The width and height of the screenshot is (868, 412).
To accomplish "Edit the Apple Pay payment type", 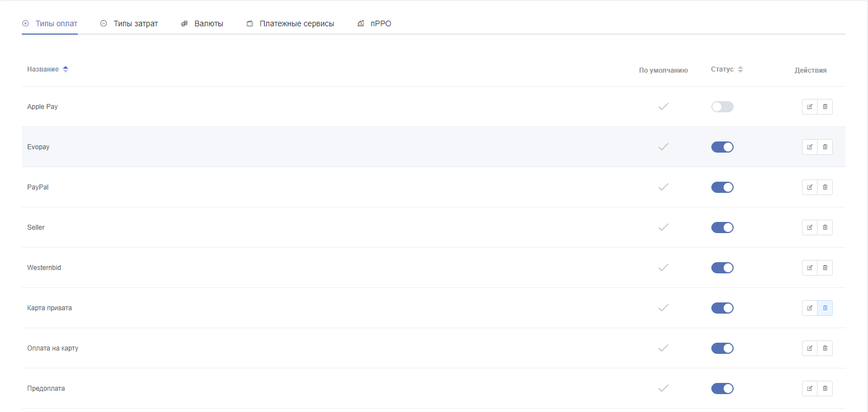I will pyautogui.click(x=810, y=107).
